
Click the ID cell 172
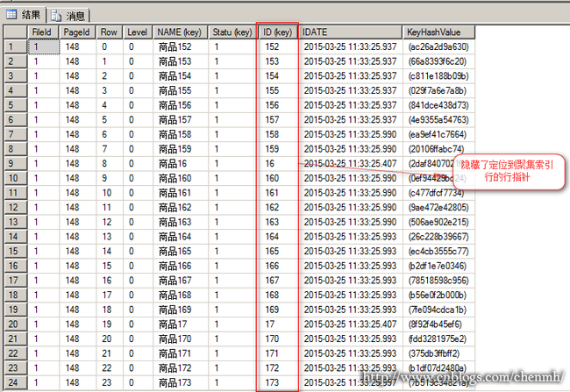click(278, 368)
